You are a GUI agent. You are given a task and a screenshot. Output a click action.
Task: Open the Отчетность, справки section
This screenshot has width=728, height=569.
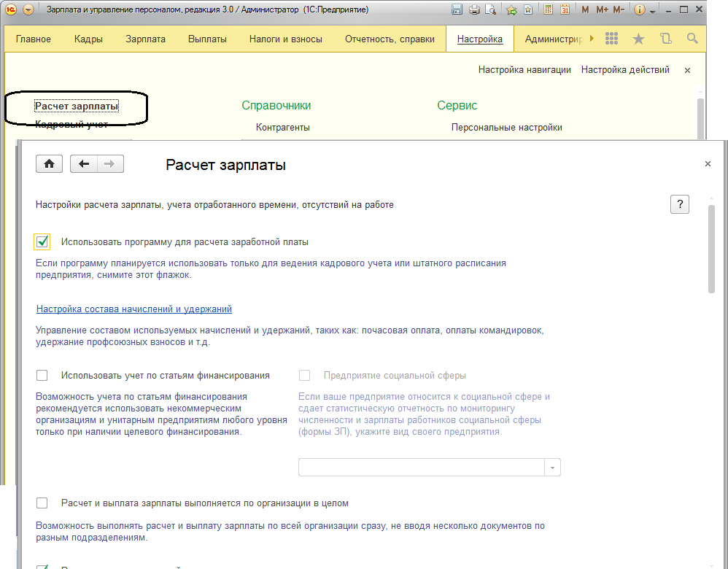(390, 39)
